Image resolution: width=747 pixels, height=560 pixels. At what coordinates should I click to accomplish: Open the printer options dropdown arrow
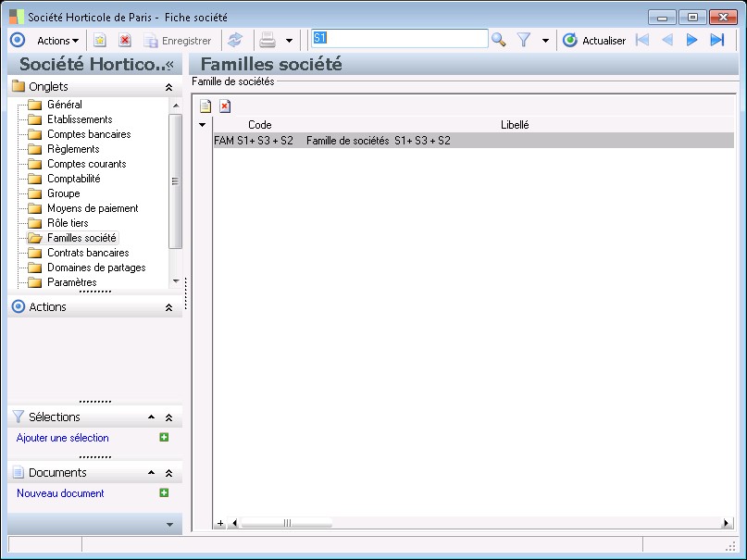(x=289, y=41)
